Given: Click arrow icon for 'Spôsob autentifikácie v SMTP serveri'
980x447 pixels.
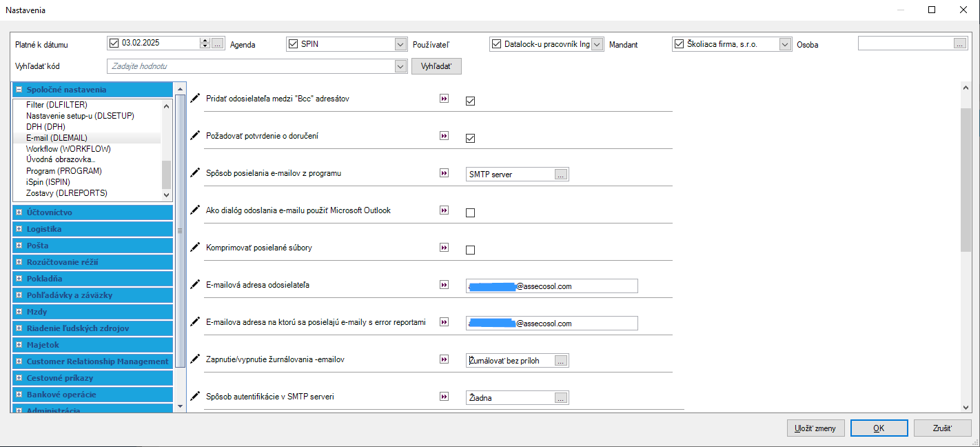Looking at the screenshot, I should [445, 397].
